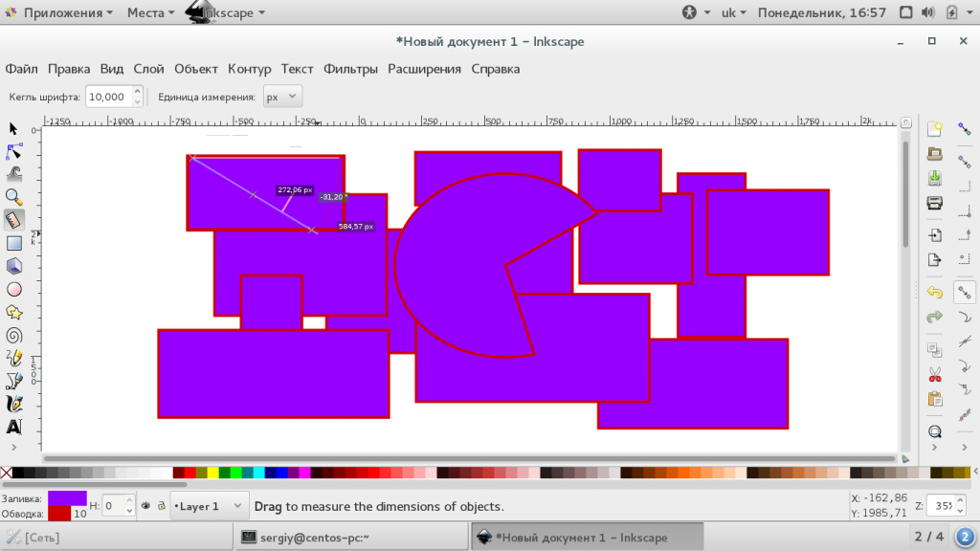Screen dimensions: 980x551
Task: Open the px units dropdown
Action: (282, 97)
